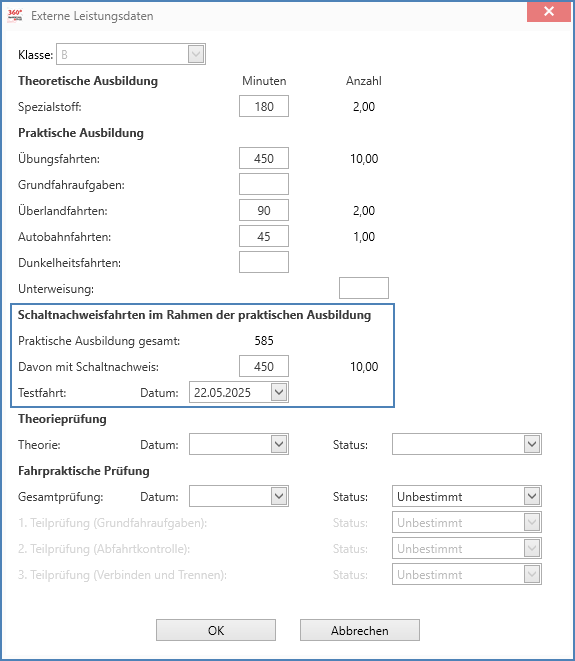This screenshot has width=575, height=661.
Task: Click the Testfahrt date 22.05.2025 text
Action: (222, 393)
